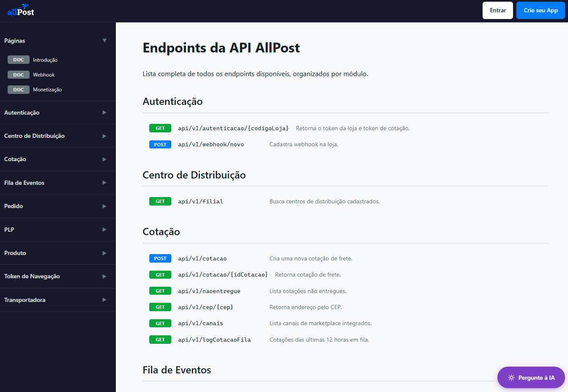568x392 pixels.
Task: Select Cotação in the sidebar
Action: (x=15, y=159)
